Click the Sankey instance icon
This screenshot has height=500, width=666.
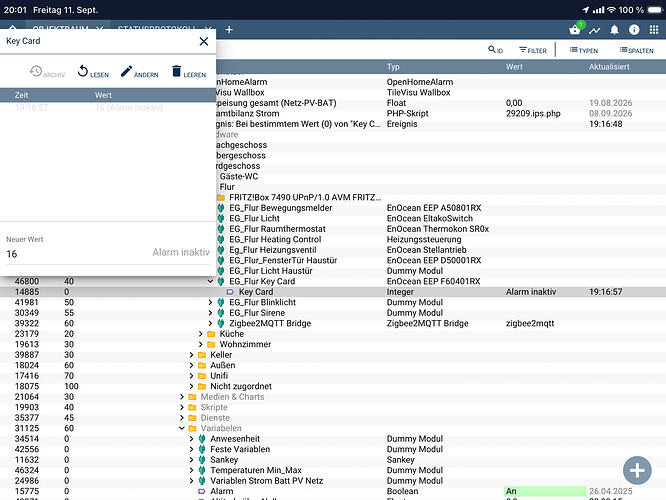coord(202,460)
